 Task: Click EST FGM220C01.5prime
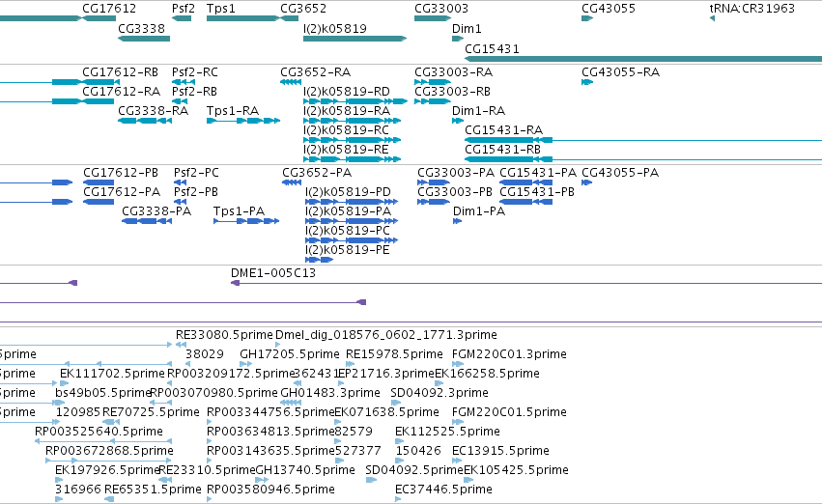click(509, 412)
